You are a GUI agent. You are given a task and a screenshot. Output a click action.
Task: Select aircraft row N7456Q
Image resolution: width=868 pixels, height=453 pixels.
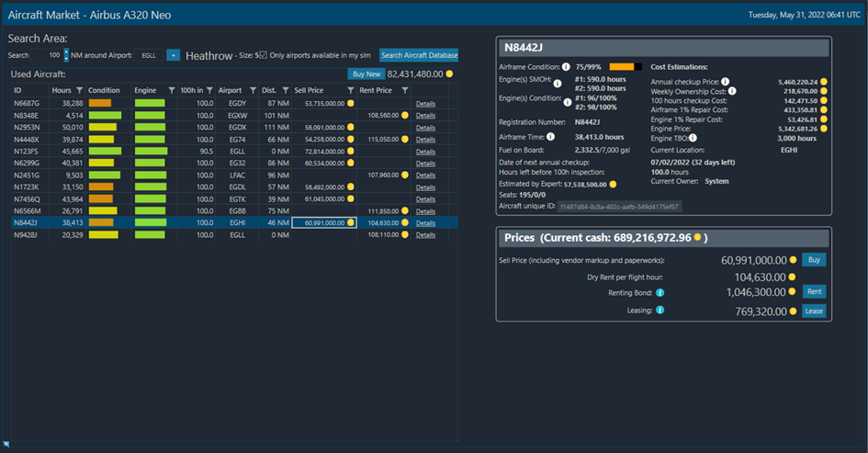click(x=234, y=198)
